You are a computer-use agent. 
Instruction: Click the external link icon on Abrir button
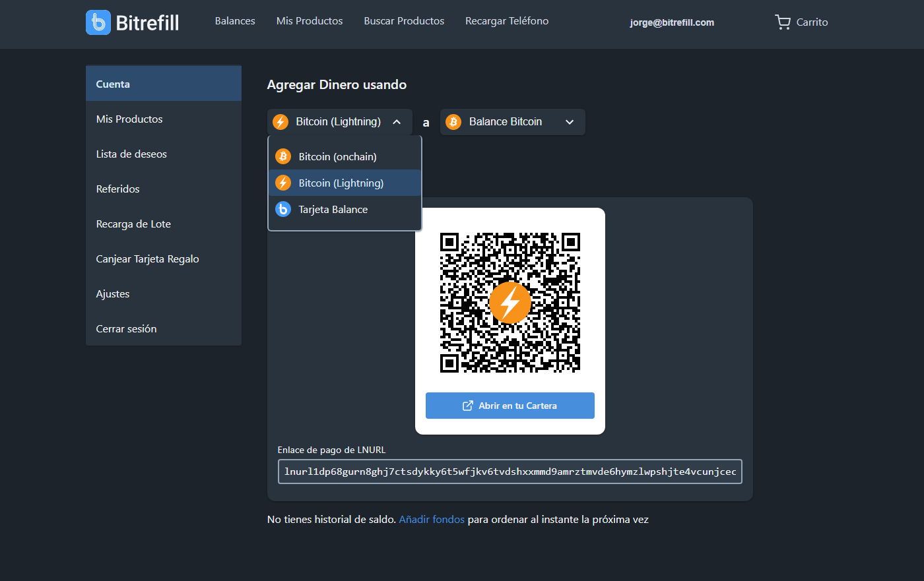pyautogui.click(x=468, y=406)
